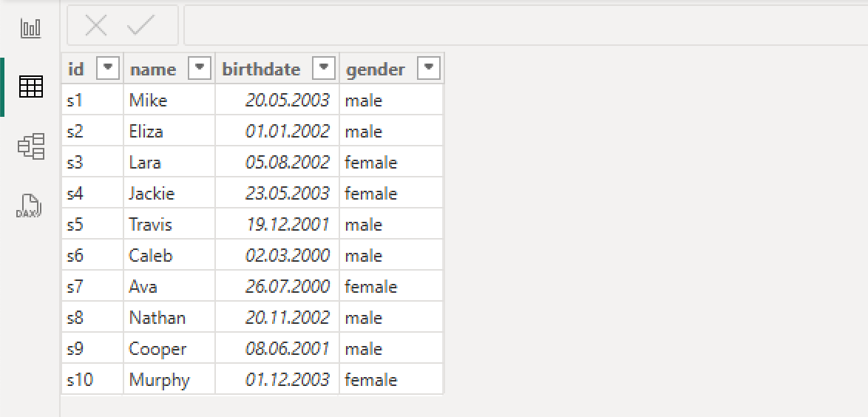Click the cell s1
This screenshot has width=868, height=417.
pyautogui.click(x=92, y=101)
